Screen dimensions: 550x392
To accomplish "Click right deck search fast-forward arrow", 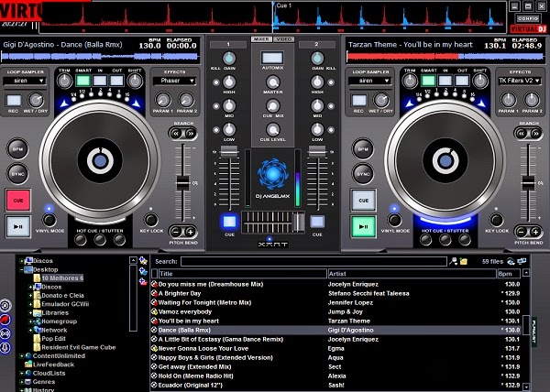I will click(x=535, y=134).
